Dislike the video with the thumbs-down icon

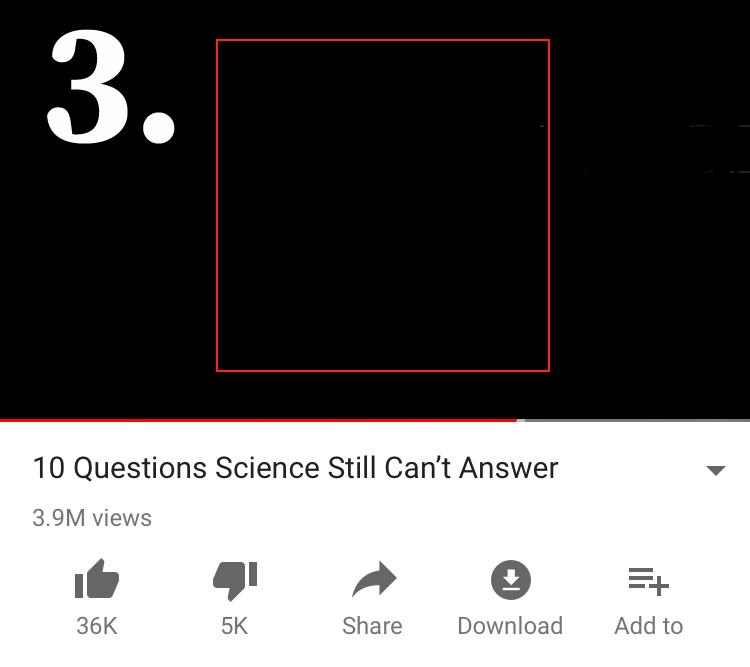235,580
